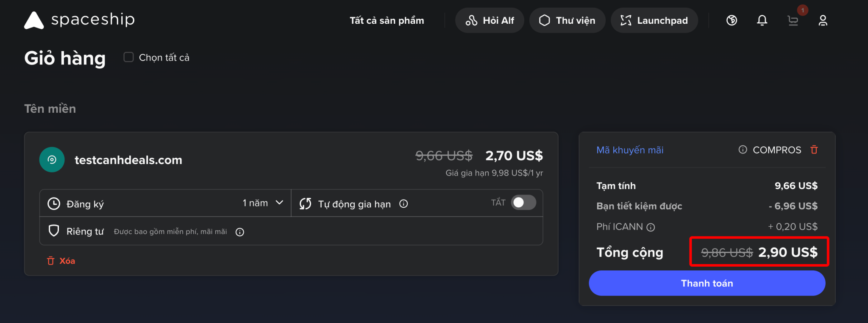Open the notifications bell

[x=762, y=20]
